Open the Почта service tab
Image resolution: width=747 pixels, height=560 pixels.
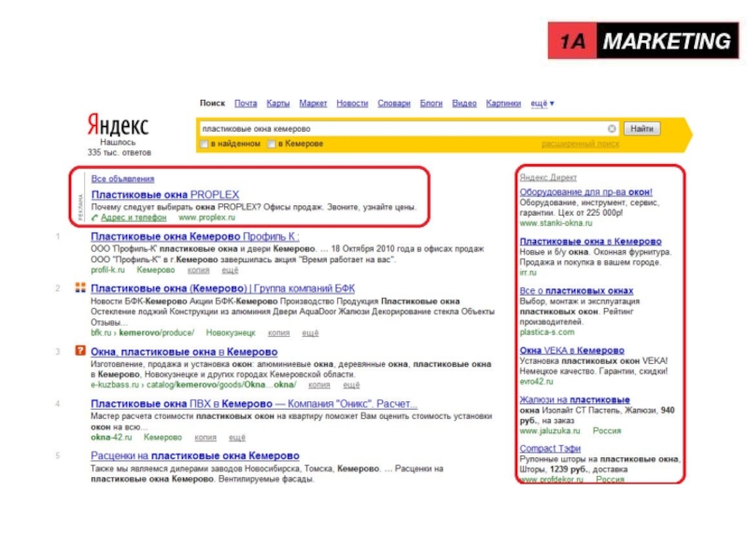[x=246, y=104]
